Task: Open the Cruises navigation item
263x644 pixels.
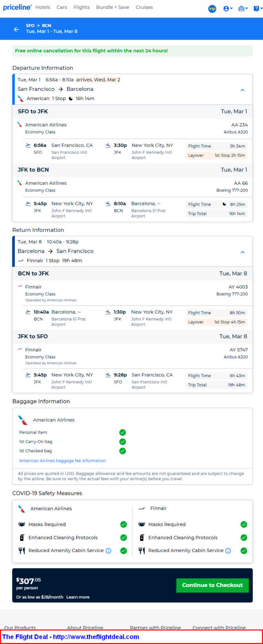Action: pyautogui.click(x=144, y=7)
